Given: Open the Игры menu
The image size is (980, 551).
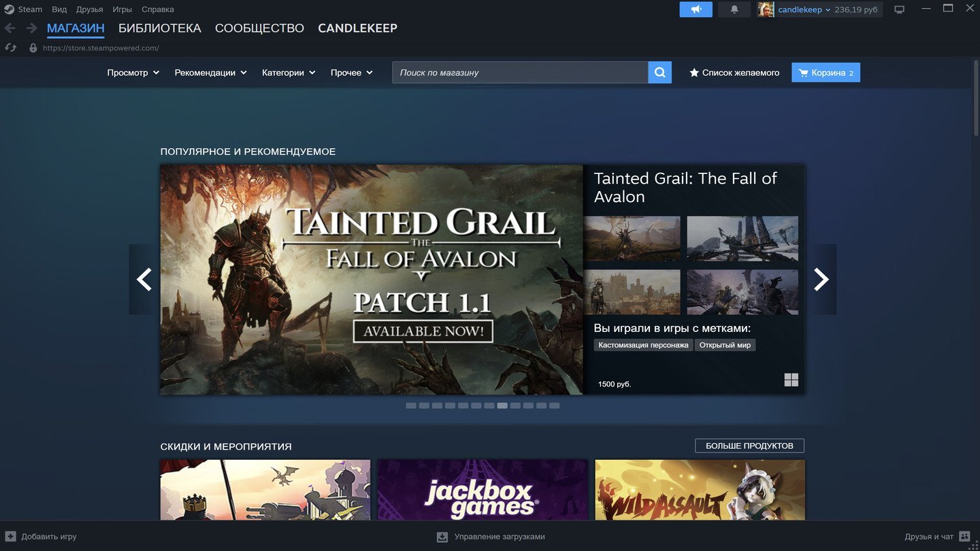Looking at the screenshot, I should point(122,10).
